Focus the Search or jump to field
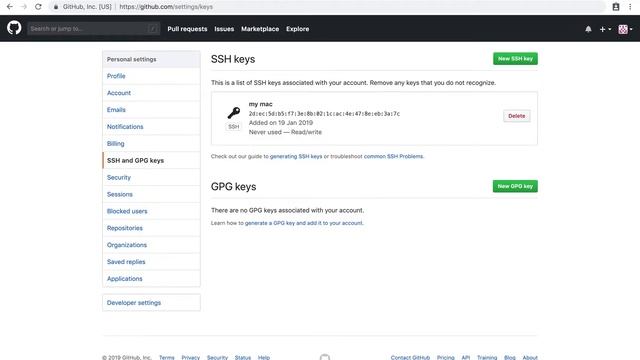 point(93,29)
